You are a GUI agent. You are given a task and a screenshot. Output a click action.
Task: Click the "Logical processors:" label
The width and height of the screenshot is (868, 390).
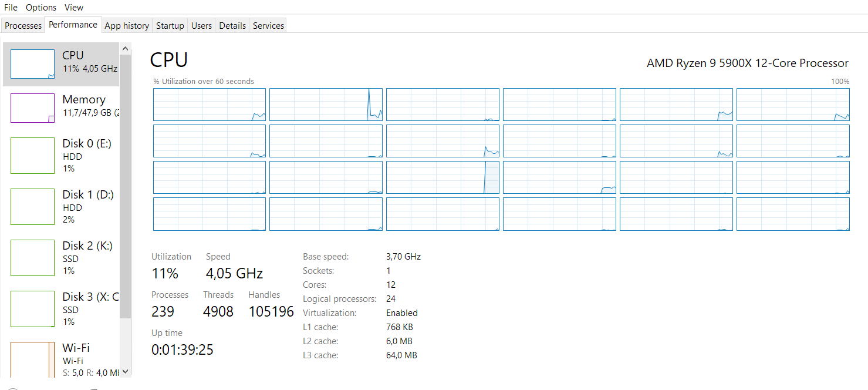coord(339,299)
